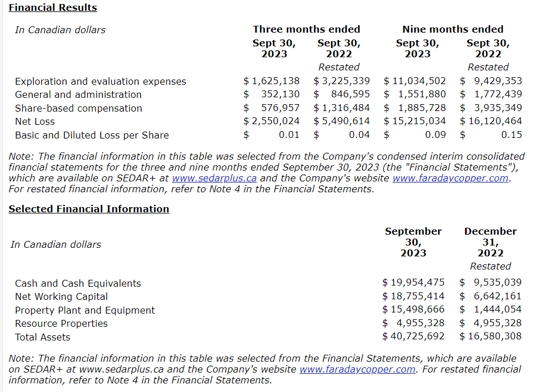This screenshot has width=548, height=392.
Task: Click the Selected Financial Information heading
Action: 89,209
